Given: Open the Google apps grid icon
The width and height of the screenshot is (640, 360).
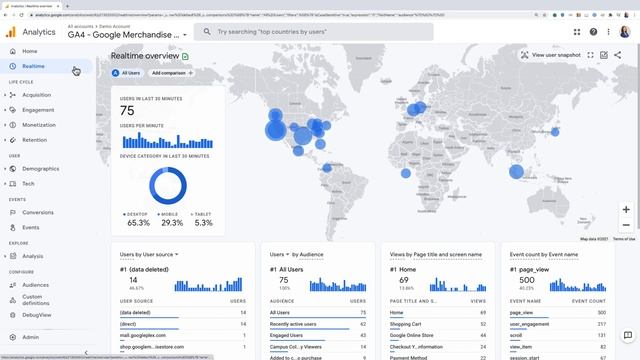Looking at the screenshot, I should click(577, 32).
